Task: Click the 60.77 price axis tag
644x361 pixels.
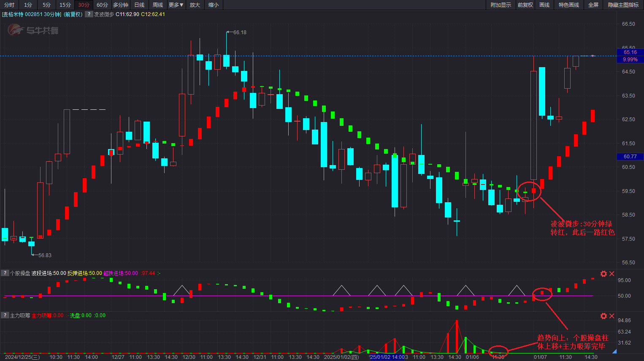Action: pos(630,157)
